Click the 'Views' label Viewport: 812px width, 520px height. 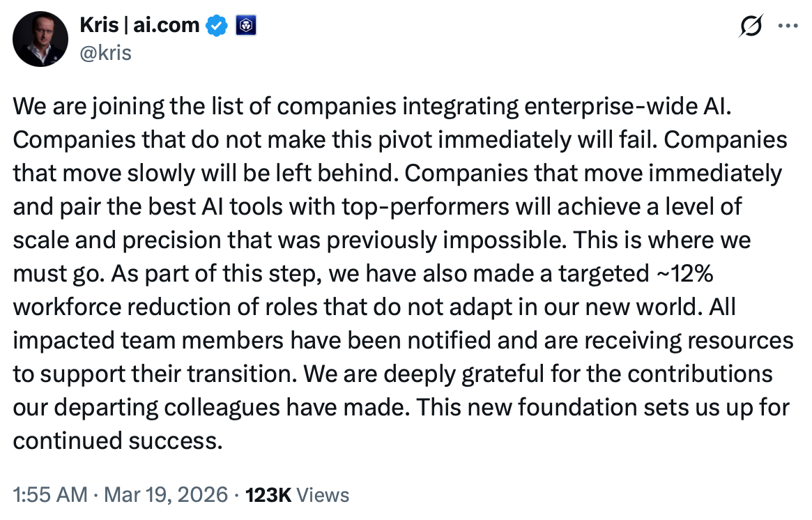pos(323,495)
